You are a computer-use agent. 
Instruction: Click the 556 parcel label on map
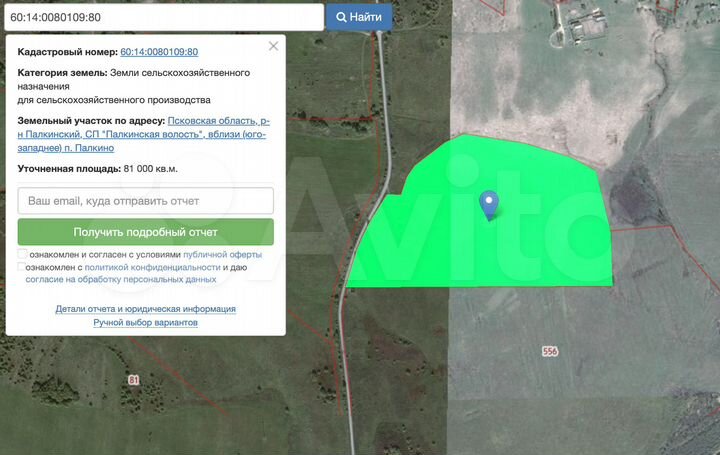(550, 351)
